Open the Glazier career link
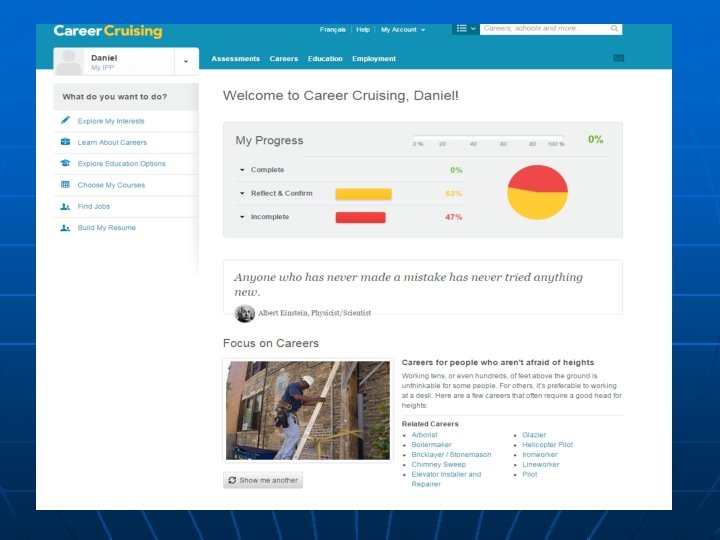This screenshot has height=540, width=720. point(534,434)
